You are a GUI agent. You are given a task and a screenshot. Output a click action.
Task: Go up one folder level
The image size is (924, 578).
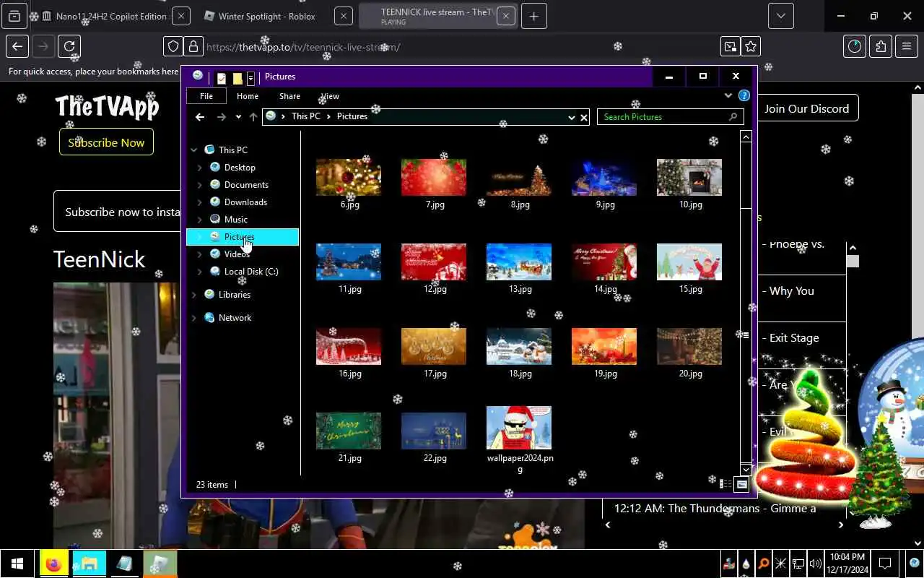(253, 117)
